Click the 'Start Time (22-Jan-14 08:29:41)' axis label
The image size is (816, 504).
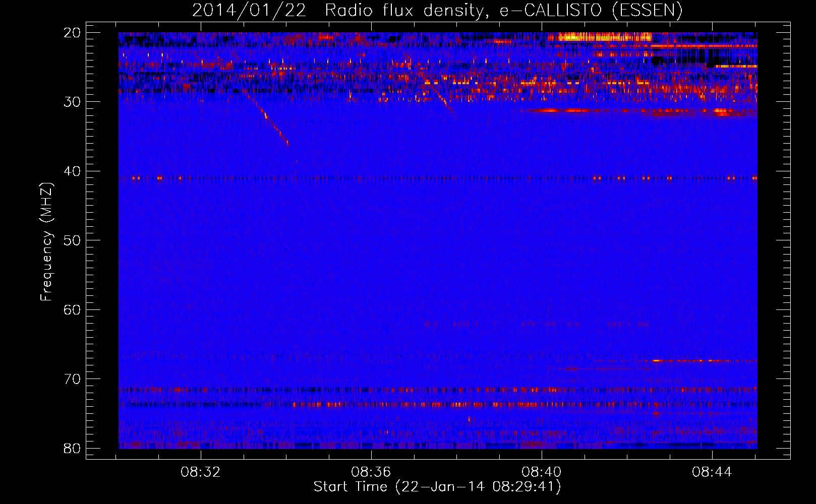[x=437, y=487]
